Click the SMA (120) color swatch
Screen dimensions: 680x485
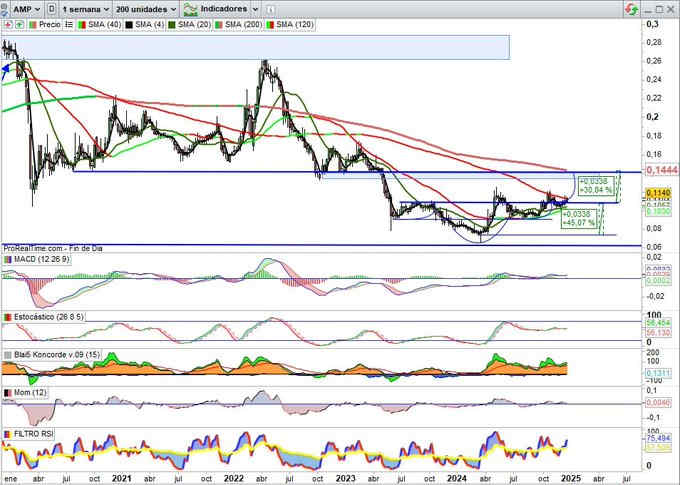[x=270, y=25]
